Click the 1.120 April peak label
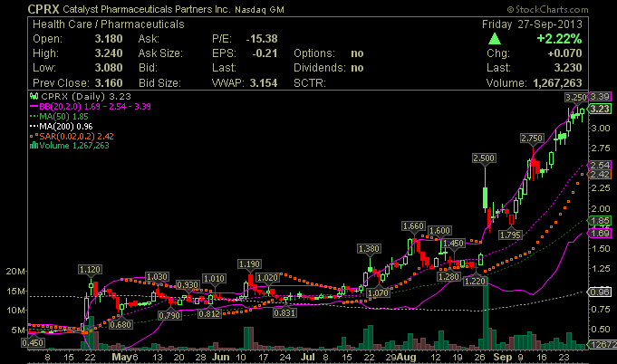The height and width of the screenshot is (364, 617). [90, 269]
